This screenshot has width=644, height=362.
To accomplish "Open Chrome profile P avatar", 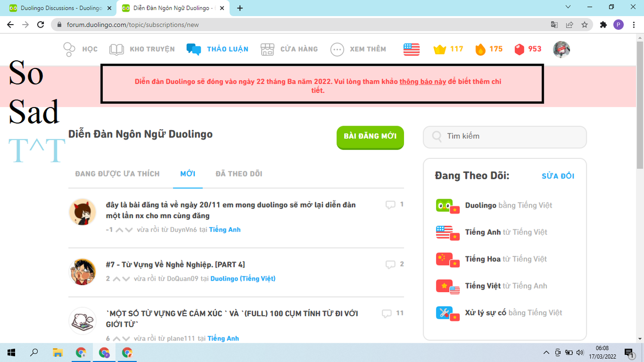I will pos(618,25).
